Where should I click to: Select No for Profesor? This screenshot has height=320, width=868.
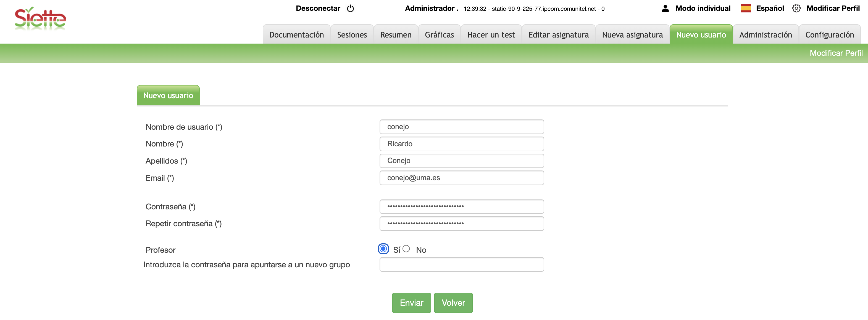click(406, 249)
